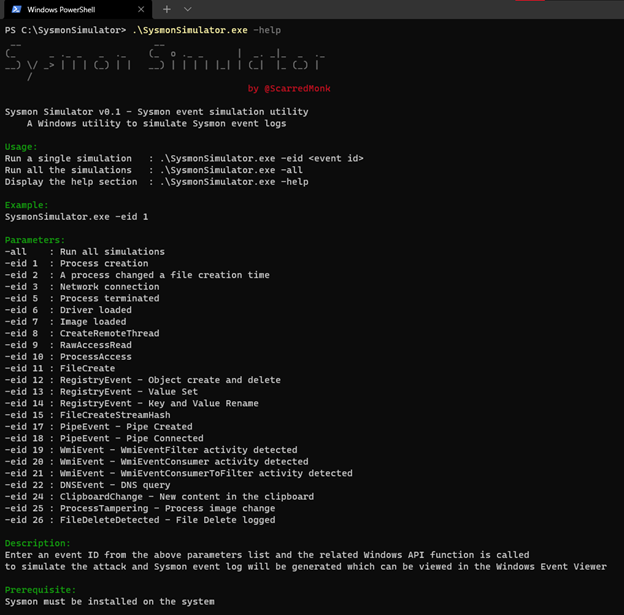Open a new tab with plus button
The image size is (624, 615).
tap(166, 9)
